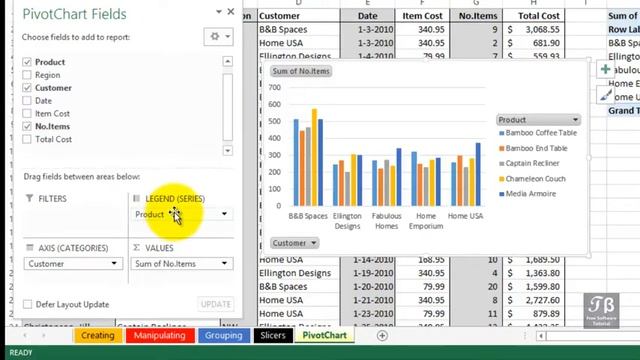Viewport: 640px width, 360px height.
Task: Select Bamboo Coffee Table legend entry
Action: coord(538,133)
